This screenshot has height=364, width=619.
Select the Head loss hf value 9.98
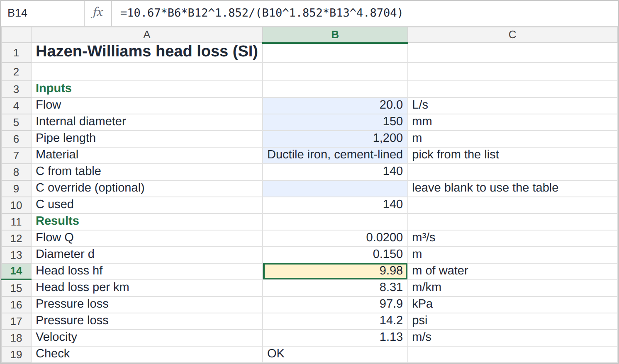(335, 271)
